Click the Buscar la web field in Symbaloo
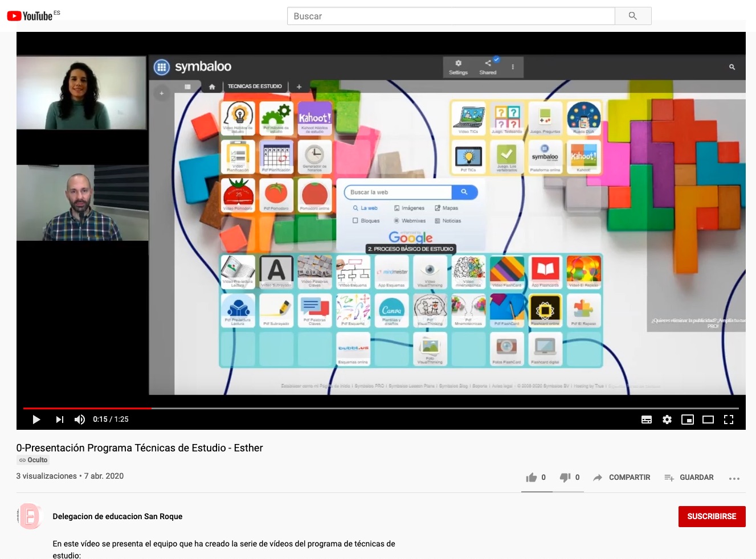The image size is (756, 559). (398, 192)
